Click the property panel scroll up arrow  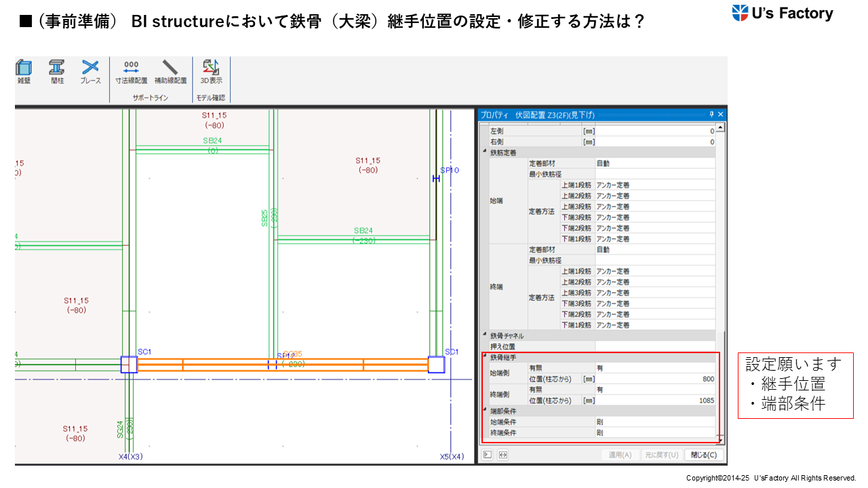click(720, 128)
